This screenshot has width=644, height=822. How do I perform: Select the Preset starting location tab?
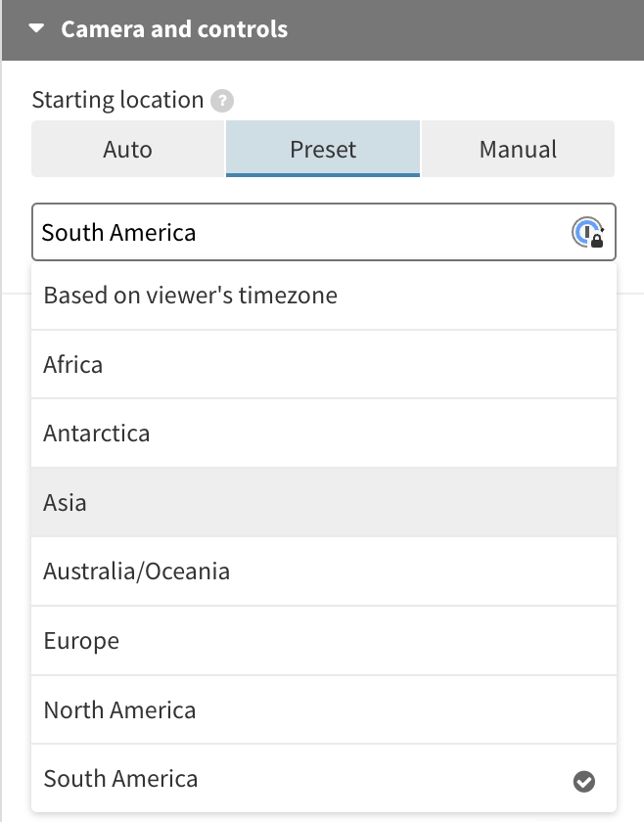coord(323,150)
